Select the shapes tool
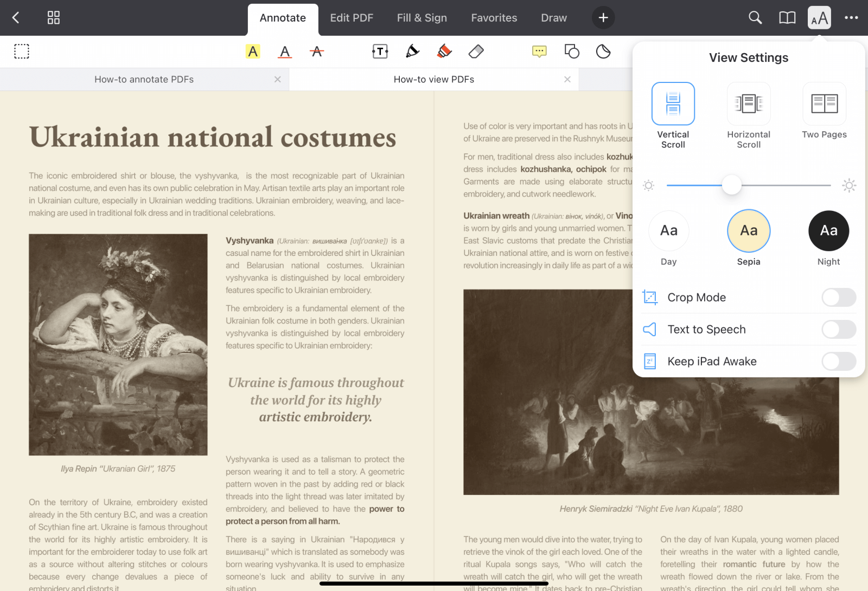The height and width of the screenshot is (591, 868). click(x=572, y=52)
